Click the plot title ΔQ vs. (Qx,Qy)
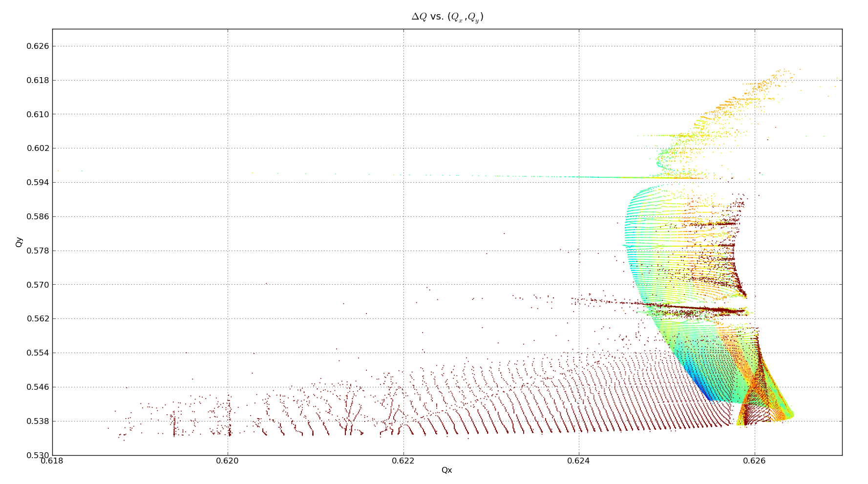This screenshot has height=484, width=868. (x=447, y=17)
